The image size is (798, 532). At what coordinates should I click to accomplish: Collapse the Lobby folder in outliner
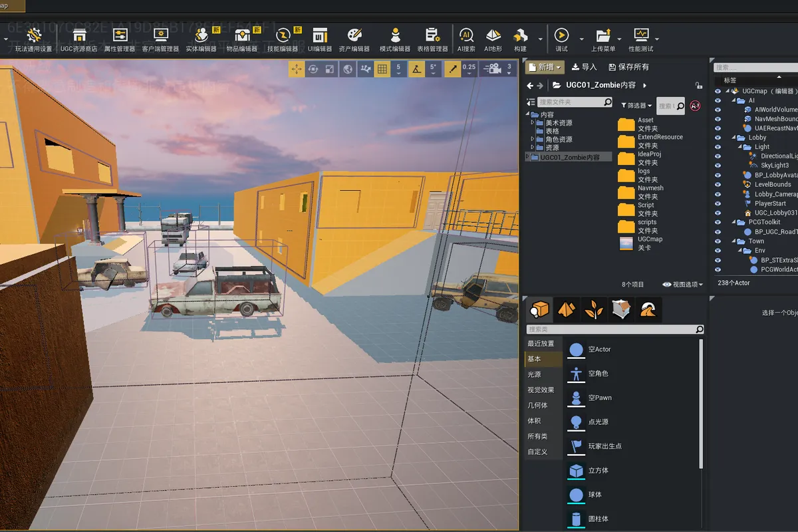(733, 138)
